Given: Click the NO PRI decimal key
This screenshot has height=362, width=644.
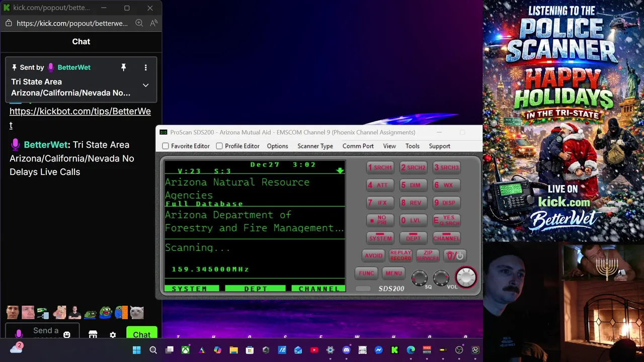Looking at the screenshot, I should click(380, 220).
